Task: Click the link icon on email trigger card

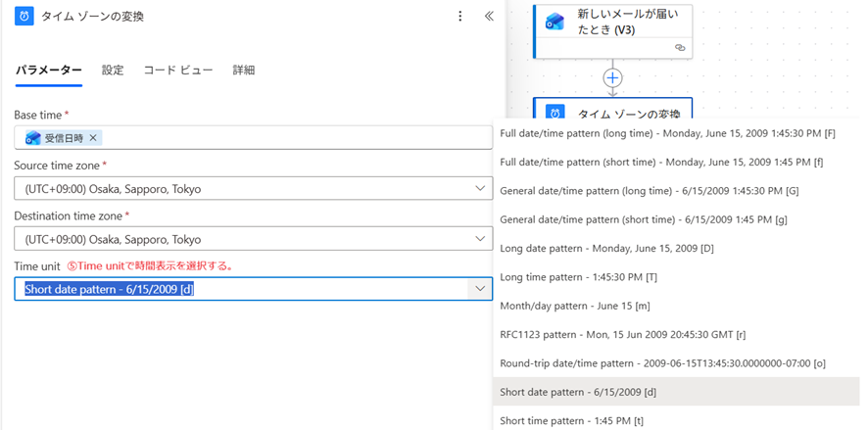Action: pyautogui.click(x=680, y=47)
